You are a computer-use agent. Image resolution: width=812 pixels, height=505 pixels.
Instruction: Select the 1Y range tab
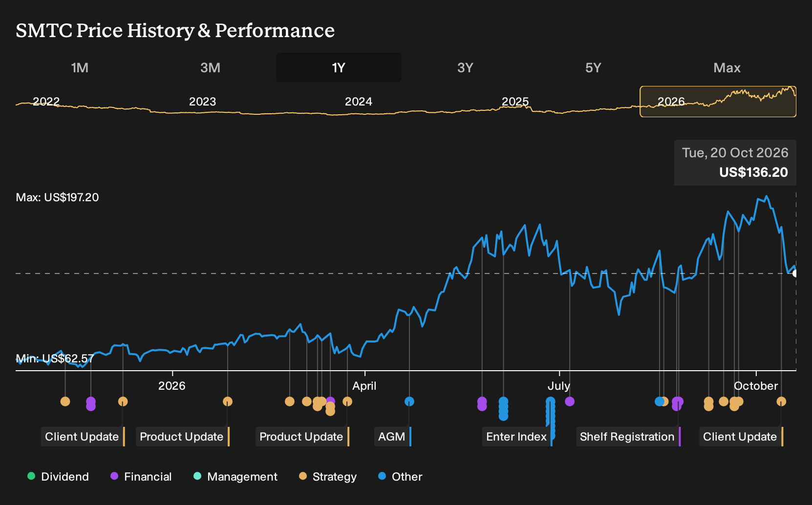[x=339, y=67]
